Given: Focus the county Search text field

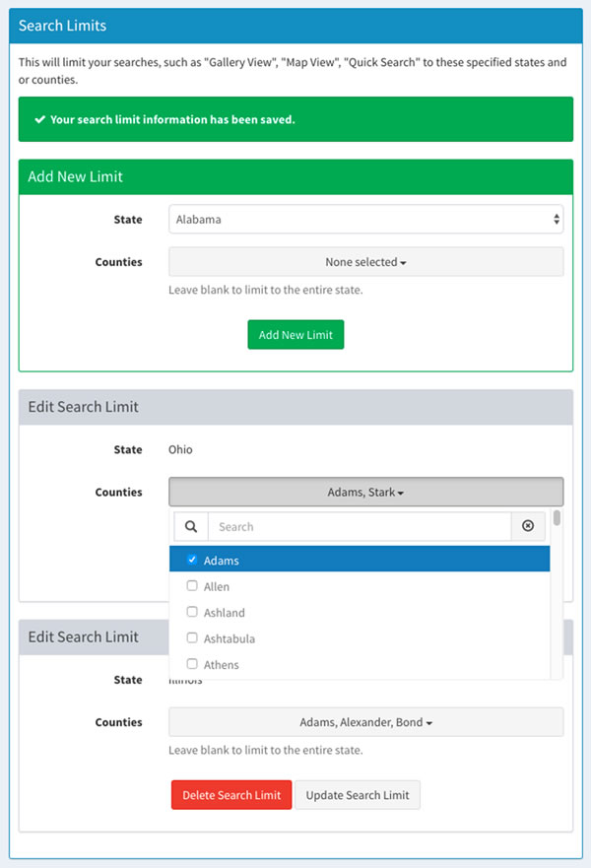Looking at the screenshot, I should tap(359, 526).
